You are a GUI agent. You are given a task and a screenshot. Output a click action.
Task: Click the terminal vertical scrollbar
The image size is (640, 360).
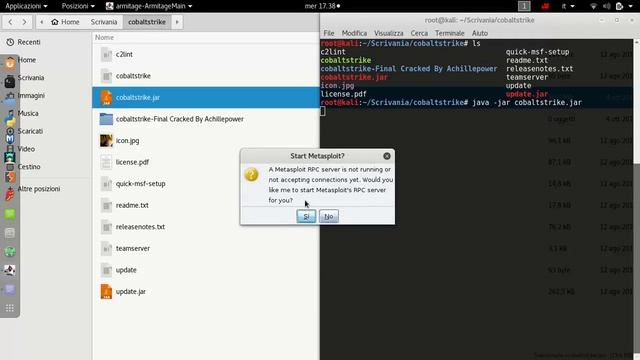636,199
